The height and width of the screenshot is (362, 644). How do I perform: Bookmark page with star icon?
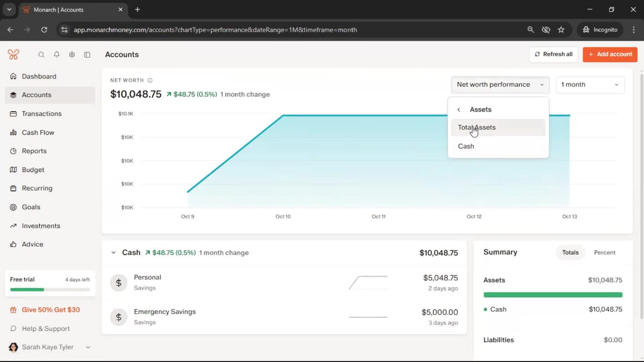[x=561, y=30]
